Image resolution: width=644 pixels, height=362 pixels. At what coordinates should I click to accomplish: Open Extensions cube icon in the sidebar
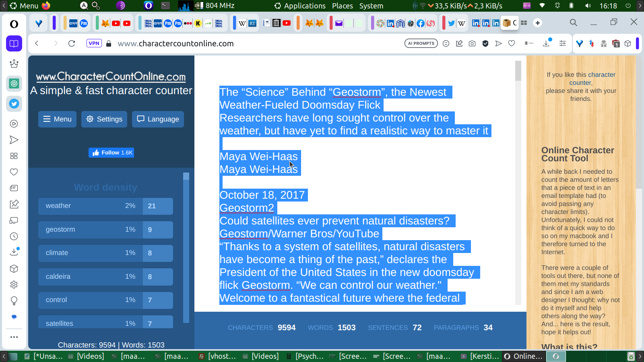14,269
